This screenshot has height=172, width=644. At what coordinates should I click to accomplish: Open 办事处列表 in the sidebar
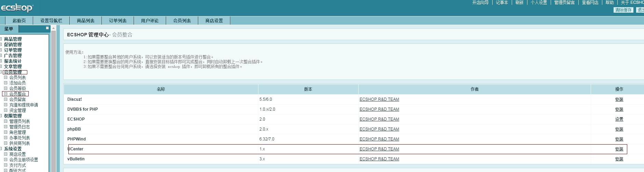coord(19,138)
